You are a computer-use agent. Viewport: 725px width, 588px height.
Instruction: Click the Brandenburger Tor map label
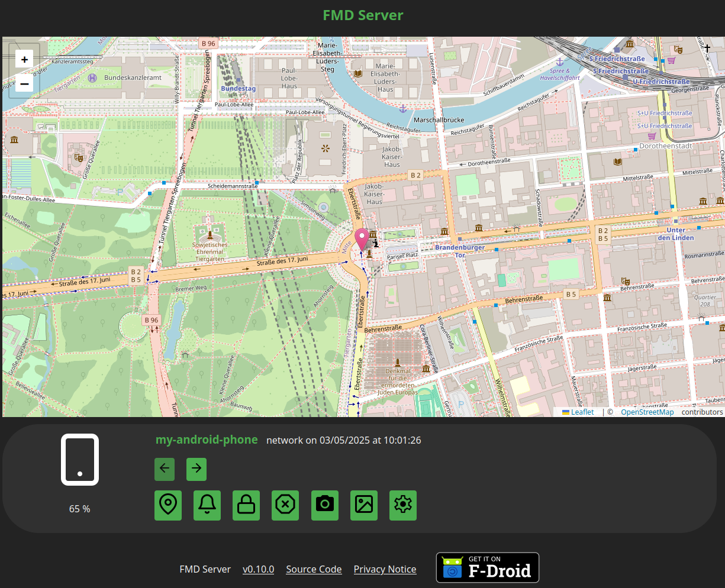(460, 251)
